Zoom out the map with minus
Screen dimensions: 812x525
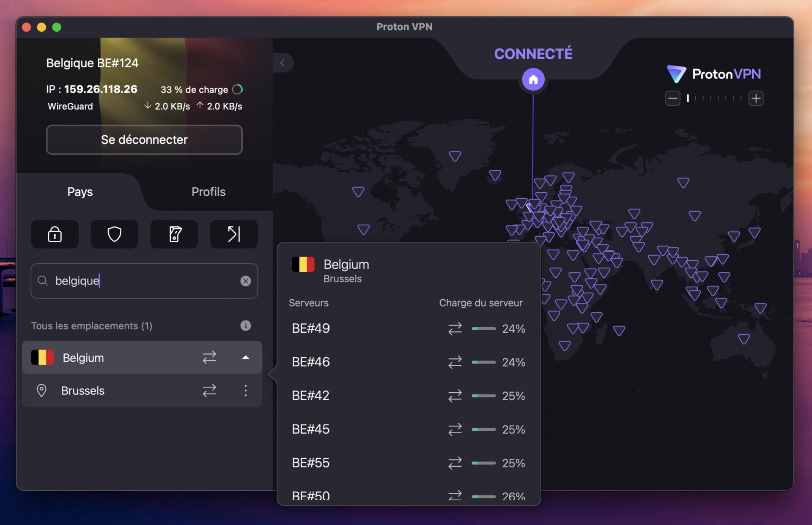pyautogui.click(x=672, y=98)
